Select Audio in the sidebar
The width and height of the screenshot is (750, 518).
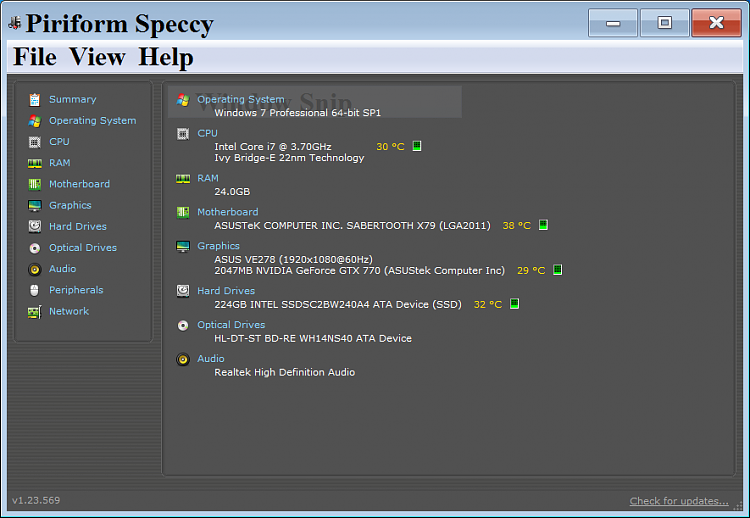63,269
